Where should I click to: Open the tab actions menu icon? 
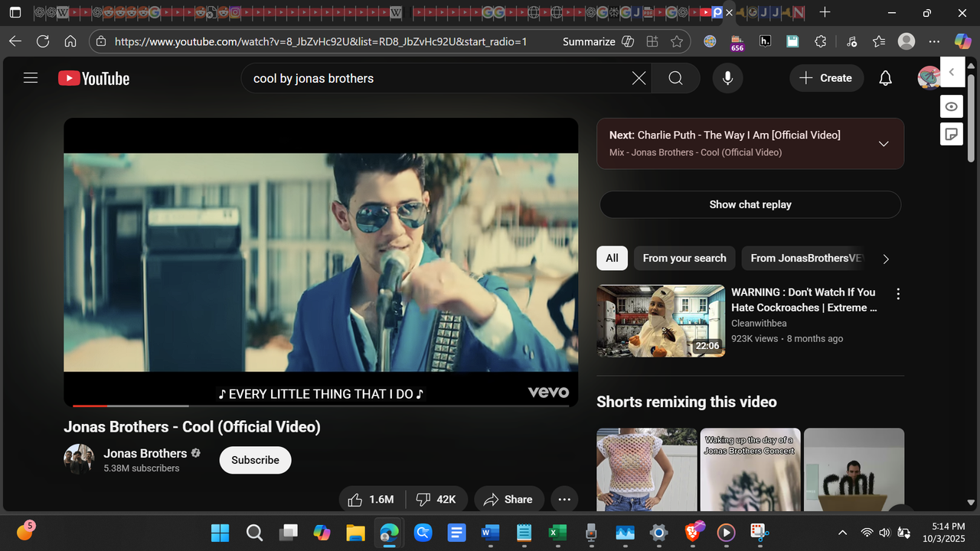tap(15, 13)
